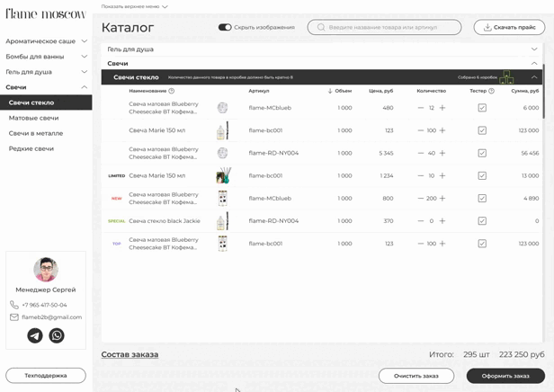This screenshot has height=392, width=554.
Task: Decrease quantity in the row priced 480
Action: [421, 108]
